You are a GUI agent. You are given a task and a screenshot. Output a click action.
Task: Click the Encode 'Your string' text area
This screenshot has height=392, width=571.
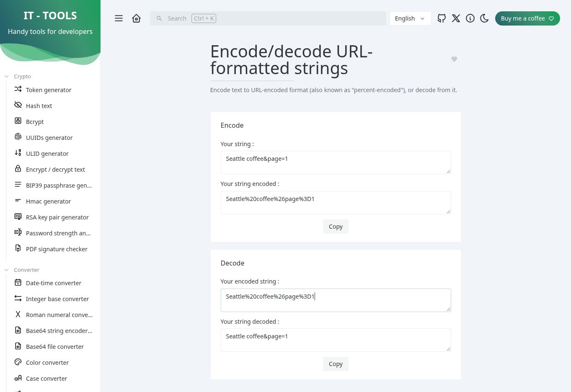click(x=336, y=162)
